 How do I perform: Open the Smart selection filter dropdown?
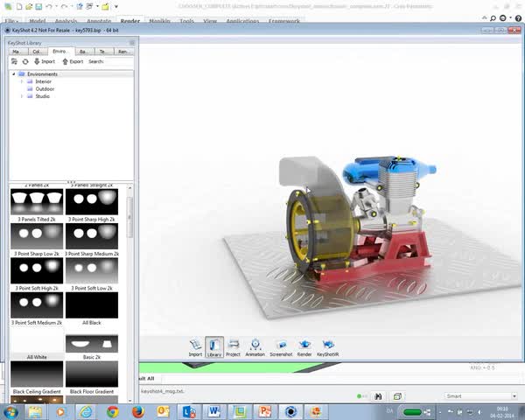481,396
